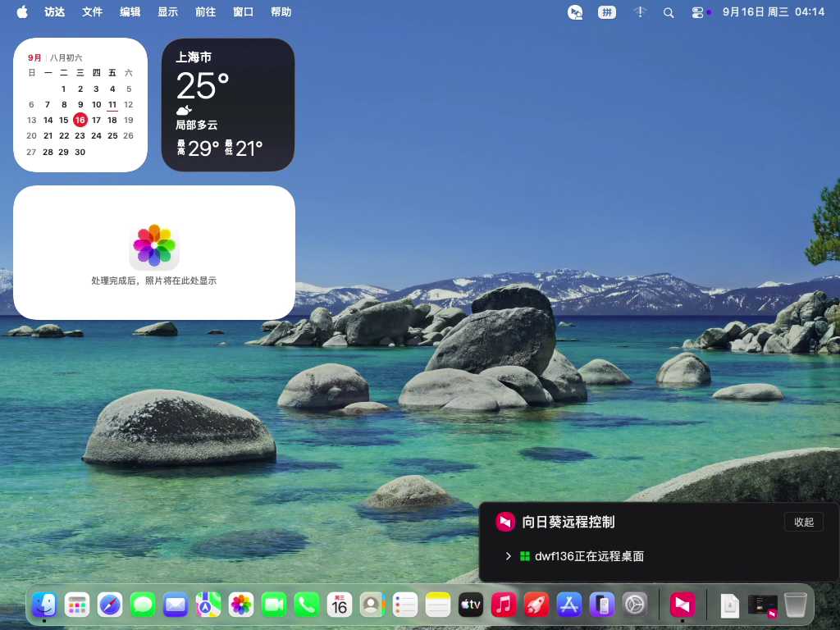
Task: Open iPhone Mirroring from the Dock
Action: point(602,605)
